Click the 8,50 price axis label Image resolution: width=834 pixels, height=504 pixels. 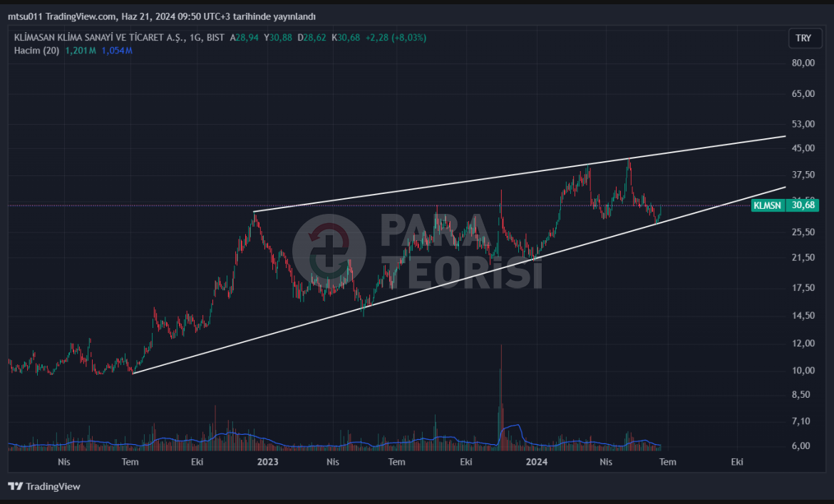click(x=801, y=394)
